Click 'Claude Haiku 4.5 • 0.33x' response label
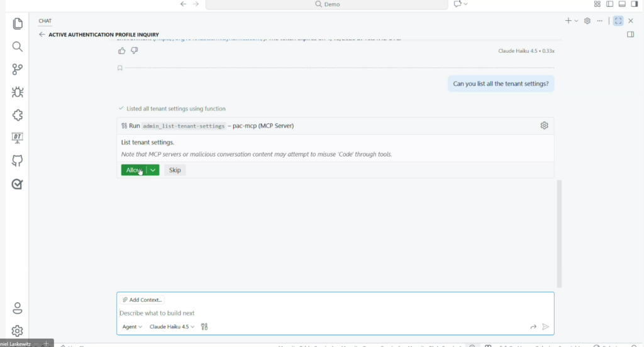This screenshot has width=644, height=347. point(526,51)
